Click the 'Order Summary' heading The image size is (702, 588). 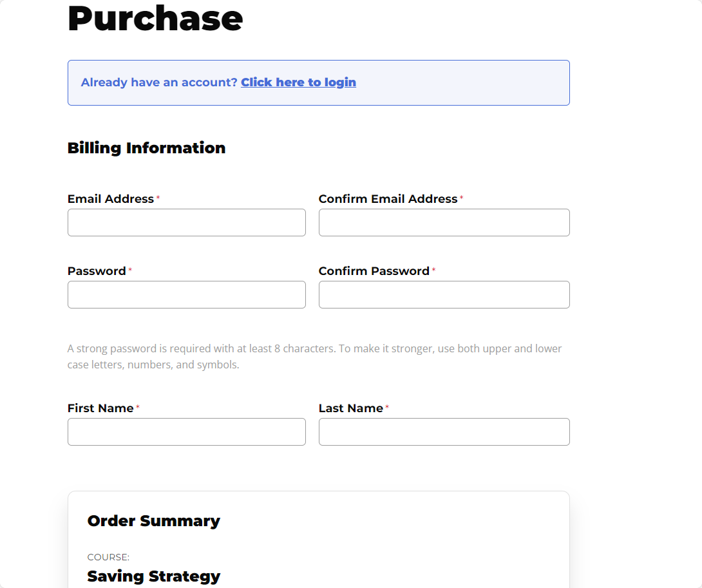pos(153,521)
